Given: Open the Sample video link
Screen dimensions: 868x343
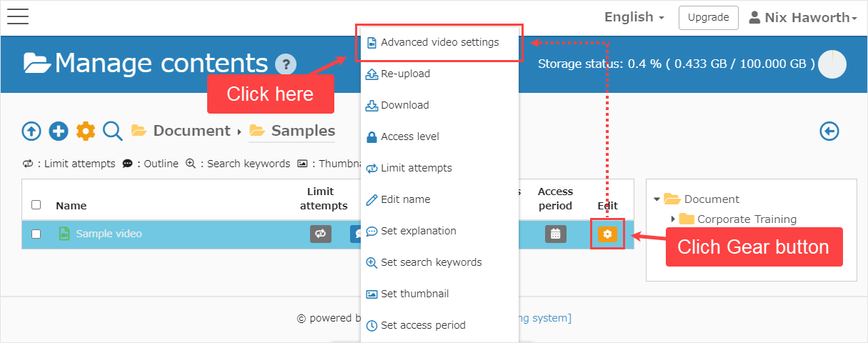Looking at the screenshot, I should 109,234.
